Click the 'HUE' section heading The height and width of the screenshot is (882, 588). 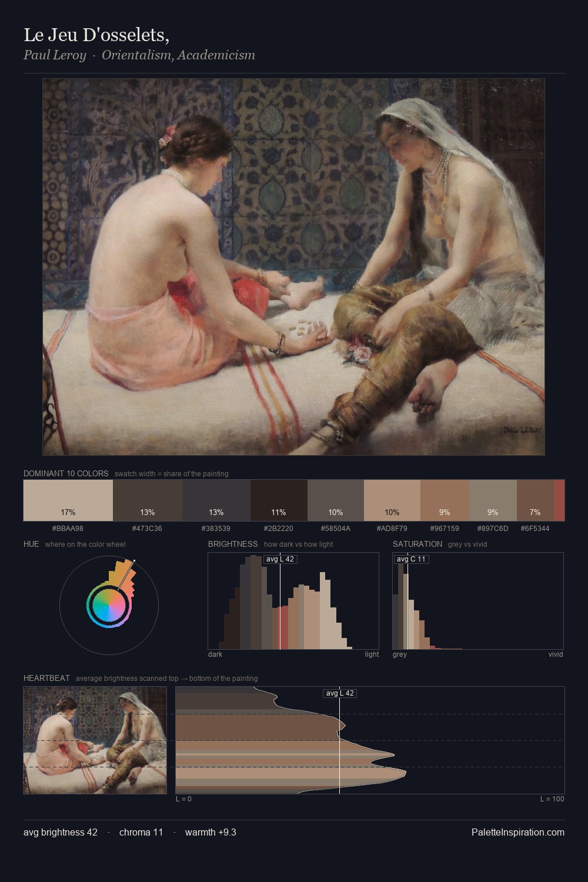(31, 544)
